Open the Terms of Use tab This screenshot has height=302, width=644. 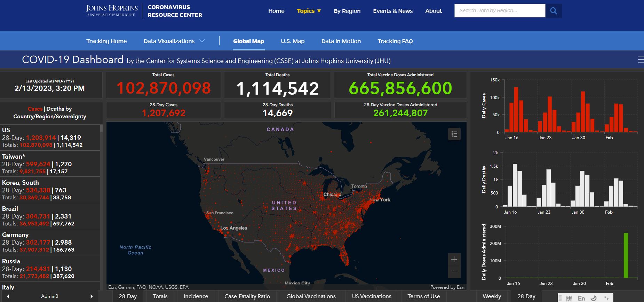click(x=423, y=296)
